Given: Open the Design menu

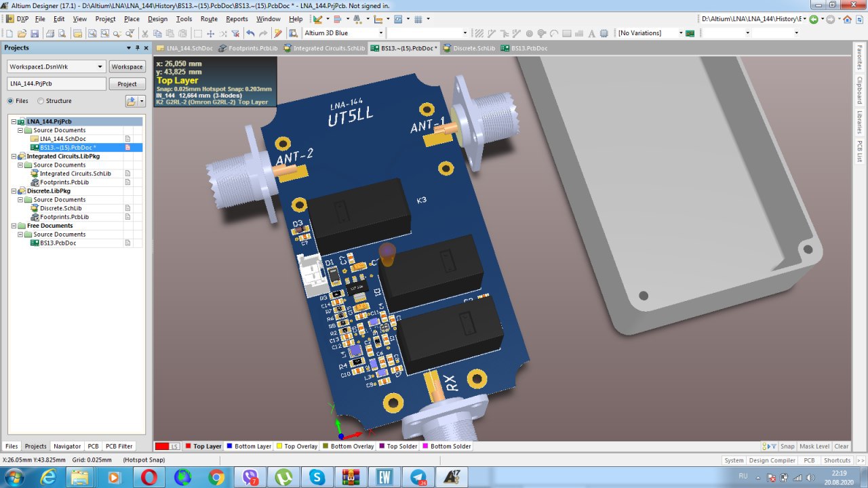Looking at the screenshot, I should tap(157, 19).
